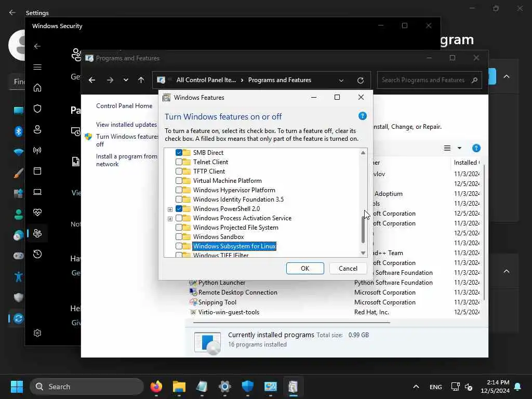Screen dimensions: 532x399
Task: Open Firewall & network protection icon
Action: [37, 150]
